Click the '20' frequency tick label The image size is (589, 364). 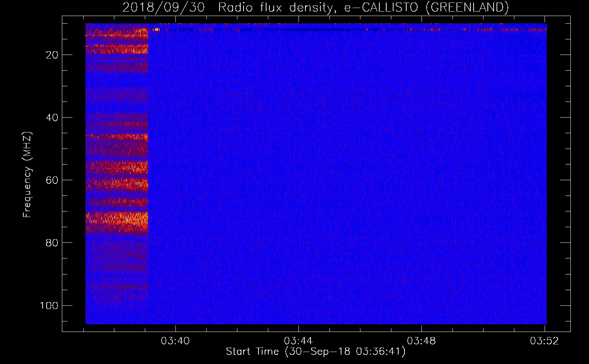coord(52,55)
